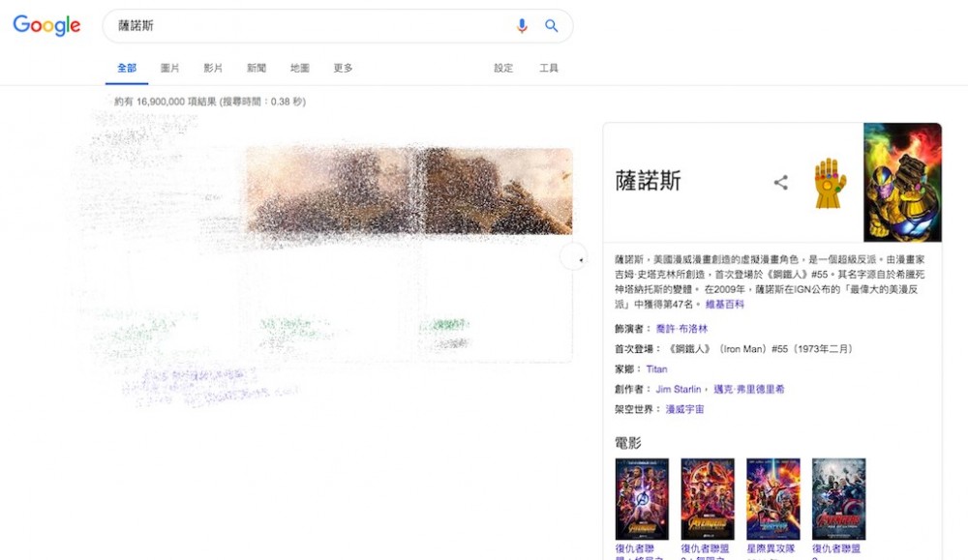Open the 維基百科 link
The width and height of the screenshot is (968, 560).
pyautogui.click(x=725, y=305)
